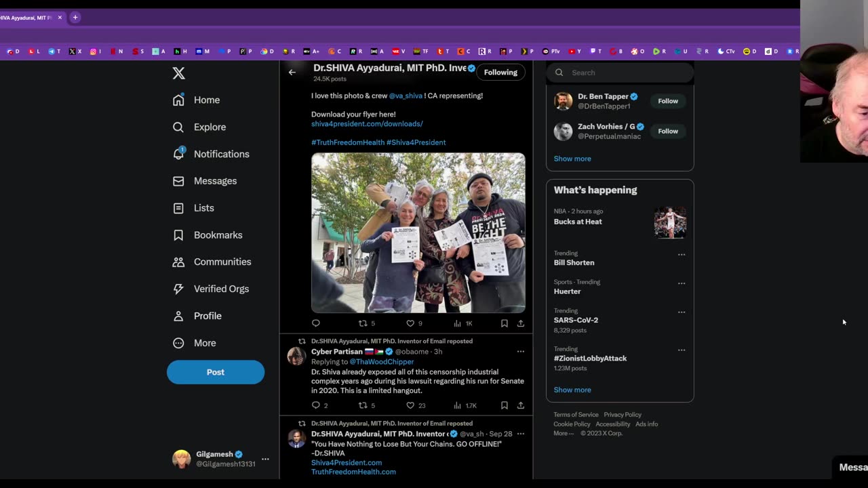Image resolution: width=868 pixels, height=488 pixels.
Task: Open the Bill Shorten trending topic
Action: (x=574, y=263)
